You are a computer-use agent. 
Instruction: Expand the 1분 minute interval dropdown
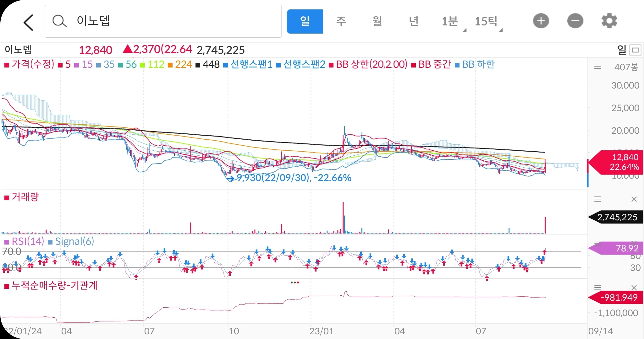[x=453, y=22]
